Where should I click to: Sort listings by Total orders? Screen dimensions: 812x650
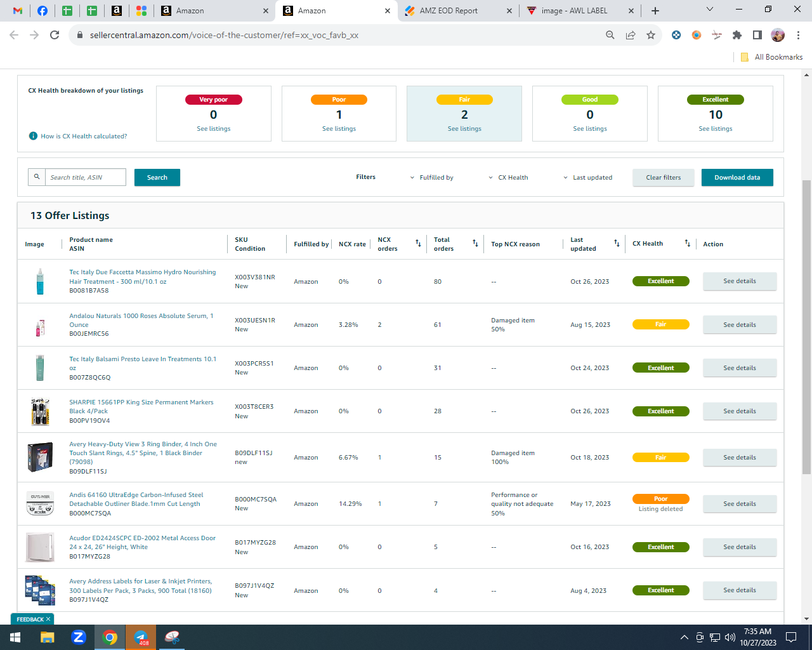[x=475, y=244]
